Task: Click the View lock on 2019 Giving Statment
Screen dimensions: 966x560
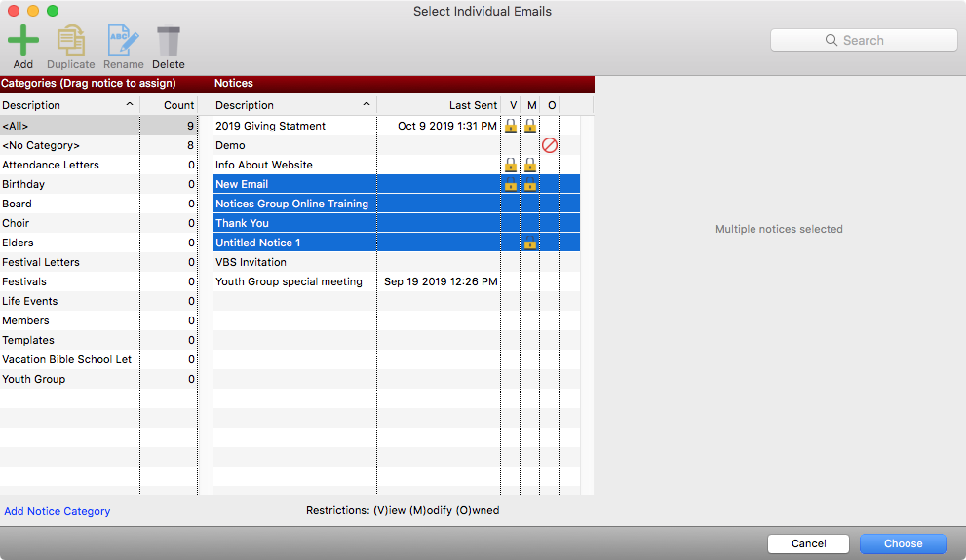Action: coord(510,126)
